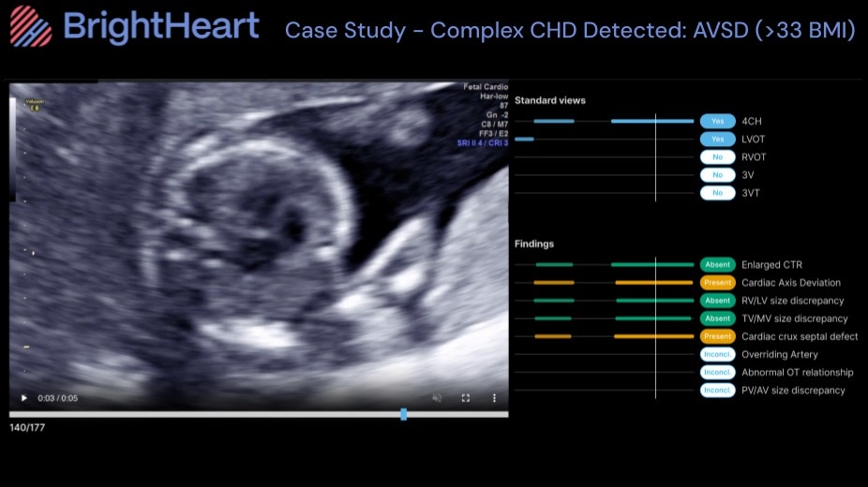Click the Voluson badge on ultrasound image
The width and height of the screenshot is (868, 487).
click(x=34, y=104)
